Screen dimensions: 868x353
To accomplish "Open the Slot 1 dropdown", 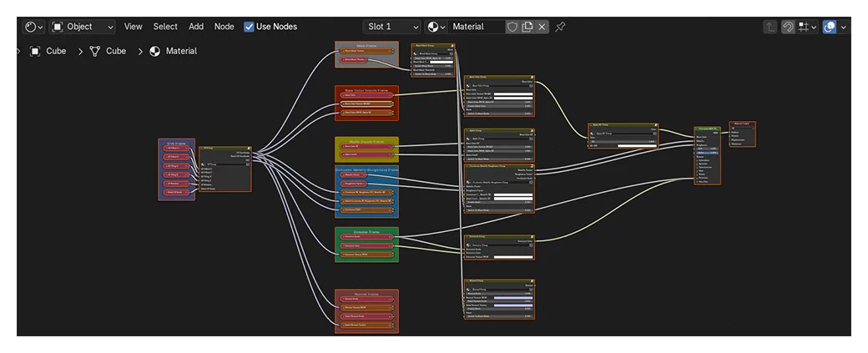I will [392, 27].
